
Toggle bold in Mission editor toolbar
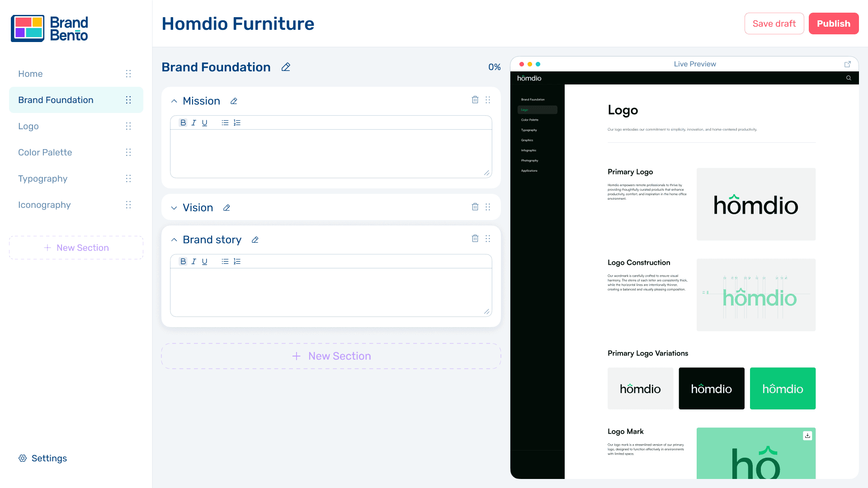point(183,123)
